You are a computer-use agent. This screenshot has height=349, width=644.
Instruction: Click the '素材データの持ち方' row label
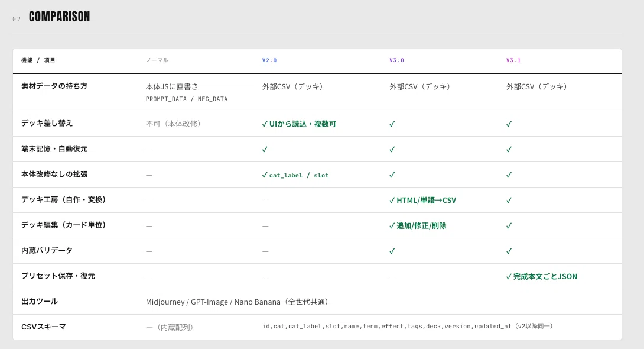coord(54,86)
